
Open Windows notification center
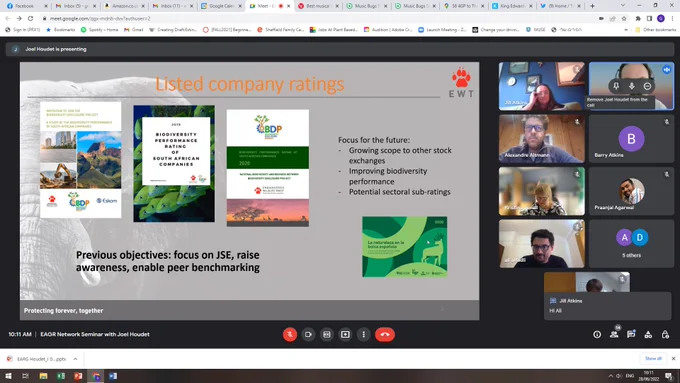[670, 376]
